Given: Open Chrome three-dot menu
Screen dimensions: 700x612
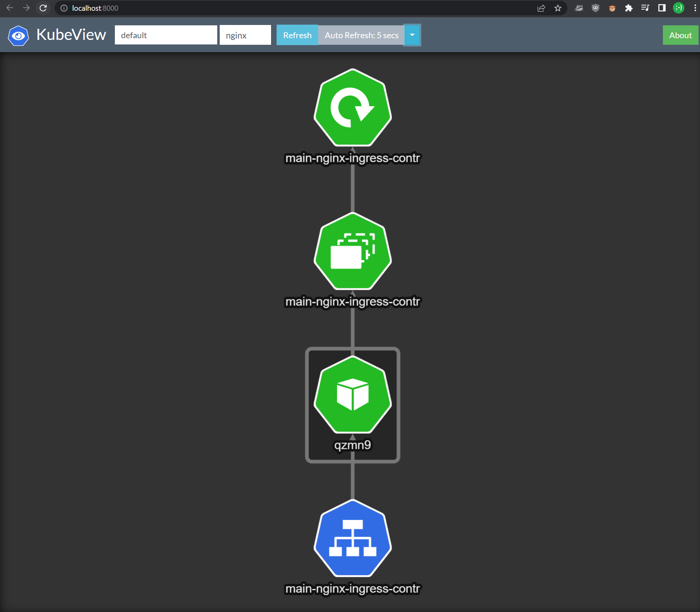Looking at the screenshot, I should click(695, 8).
